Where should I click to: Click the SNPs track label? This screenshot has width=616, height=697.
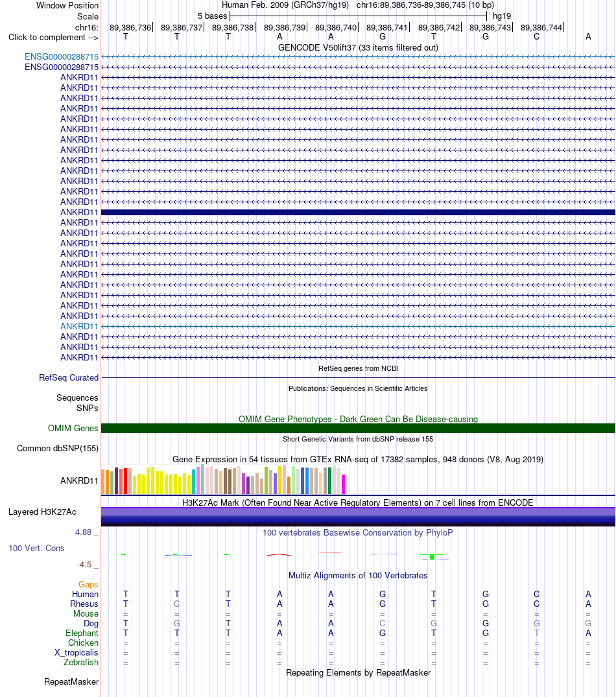pos(87,408)
